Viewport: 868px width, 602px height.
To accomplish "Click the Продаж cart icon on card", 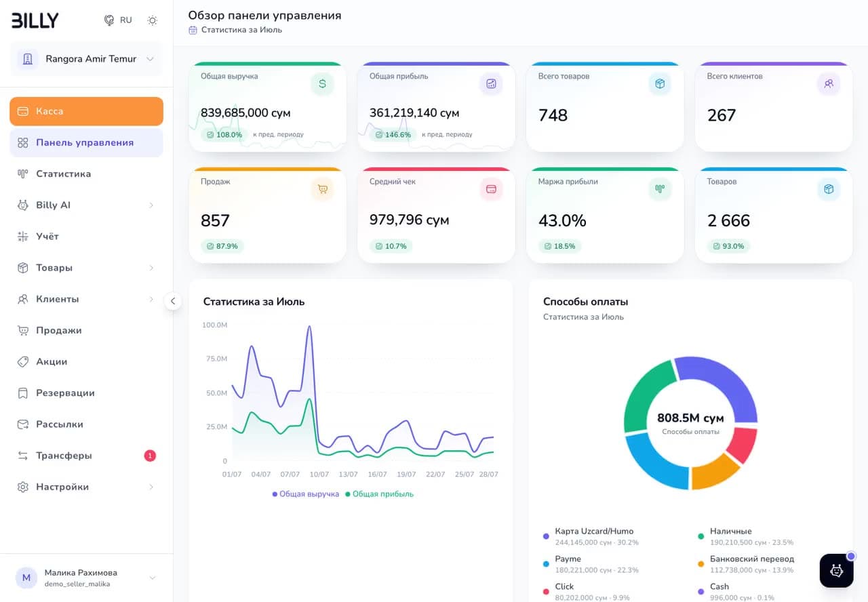I will point(322,189).
